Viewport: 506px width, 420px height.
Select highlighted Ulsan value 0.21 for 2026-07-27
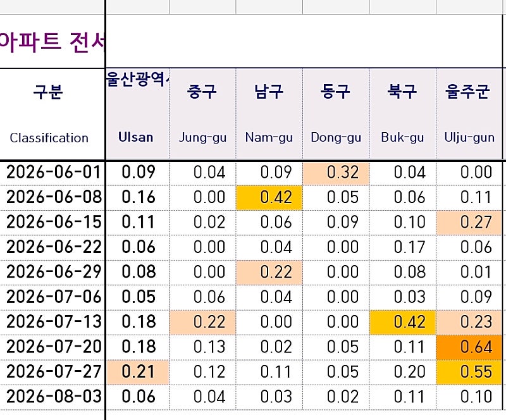[x=137, y=372]
